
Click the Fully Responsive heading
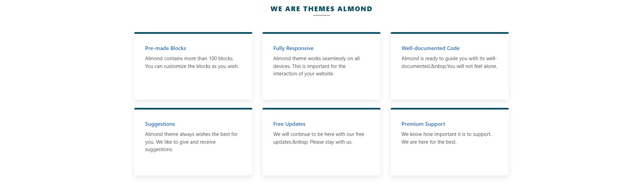pyautogui.click(x=293, y=48)
